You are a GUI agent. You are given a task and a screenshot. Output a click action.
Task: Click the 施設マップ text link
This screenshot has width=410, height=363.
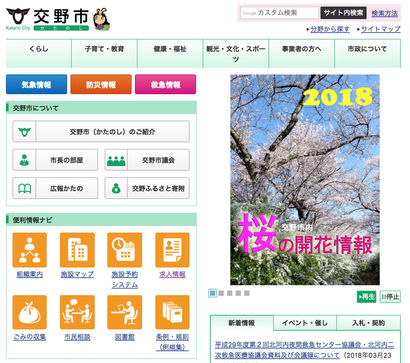(x=77, y=274)
